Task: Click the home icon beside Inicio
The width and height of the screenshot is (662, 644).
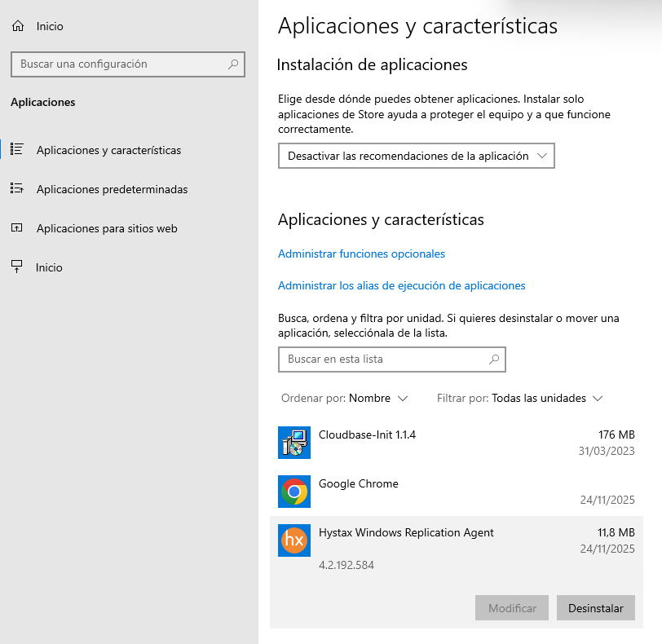Action: click(18, 26)
